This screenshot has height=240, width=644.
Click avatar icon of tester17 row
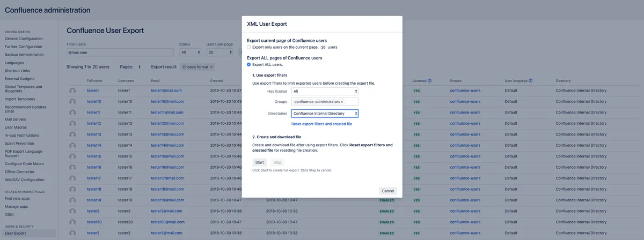click(72, 178)
